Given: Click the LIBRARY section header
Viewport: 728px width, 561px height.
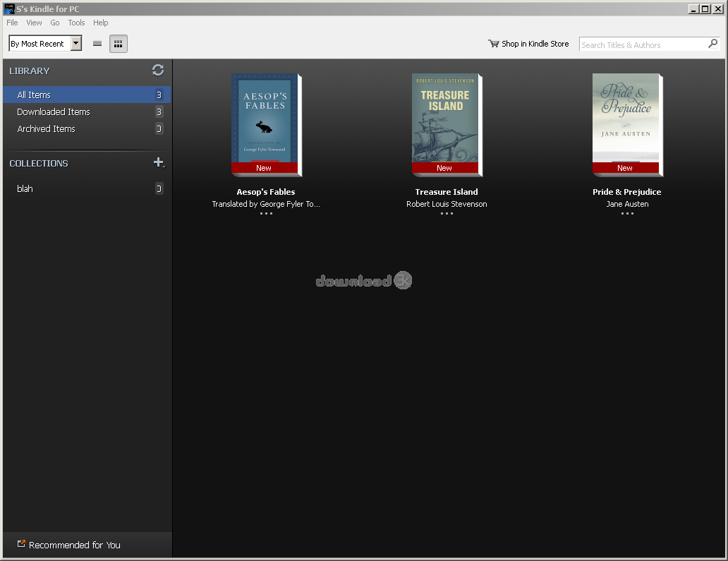Looking at the screenshot, I should pos(29,71).
